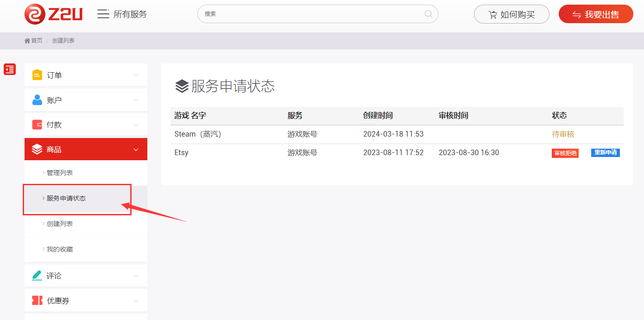The image size is (644, 320).
Task: Click the 审核拒绝 status badge
Action: tap(565, 153)
